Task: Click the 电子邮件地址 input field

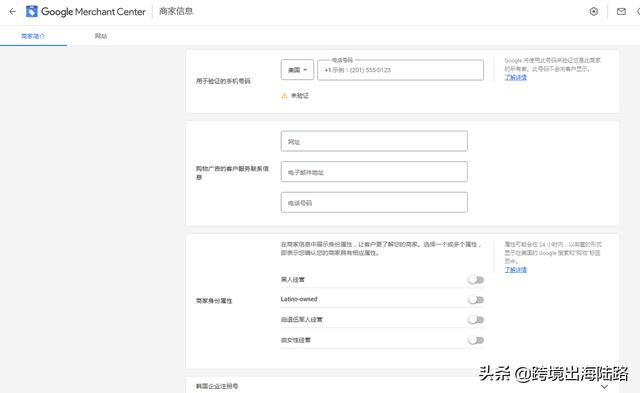Action: pyautogui.click(x=374, y=172)
